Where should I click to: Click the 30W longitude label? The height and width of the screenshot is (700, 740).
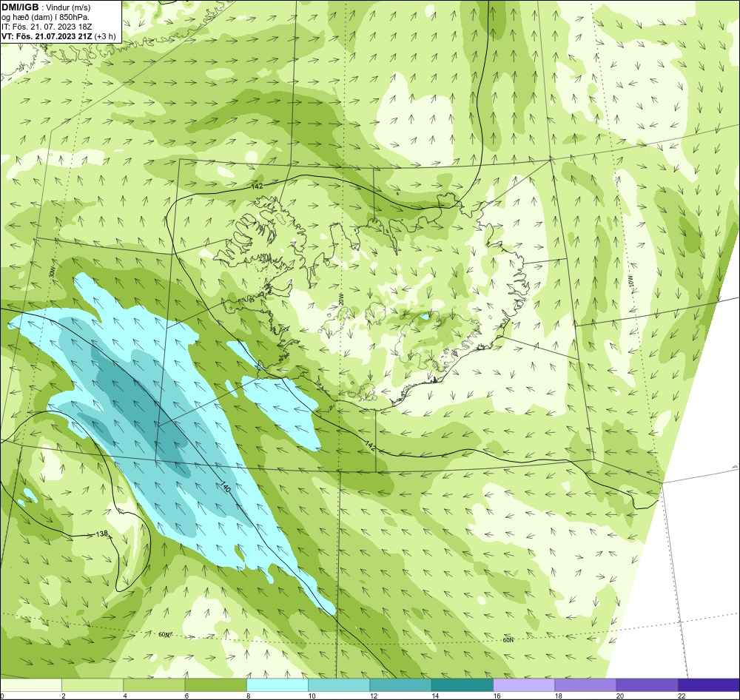pyautogui.click(x=52, y=272)
